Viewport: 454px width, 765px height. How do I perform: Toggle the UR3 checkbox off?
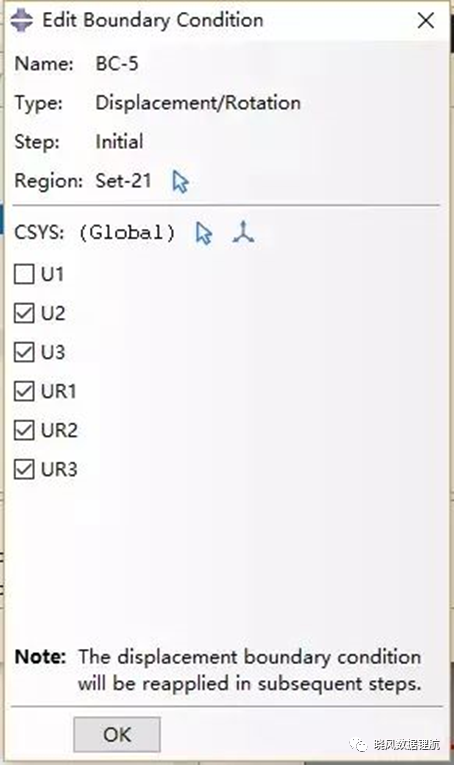click(x=24, y=469)
